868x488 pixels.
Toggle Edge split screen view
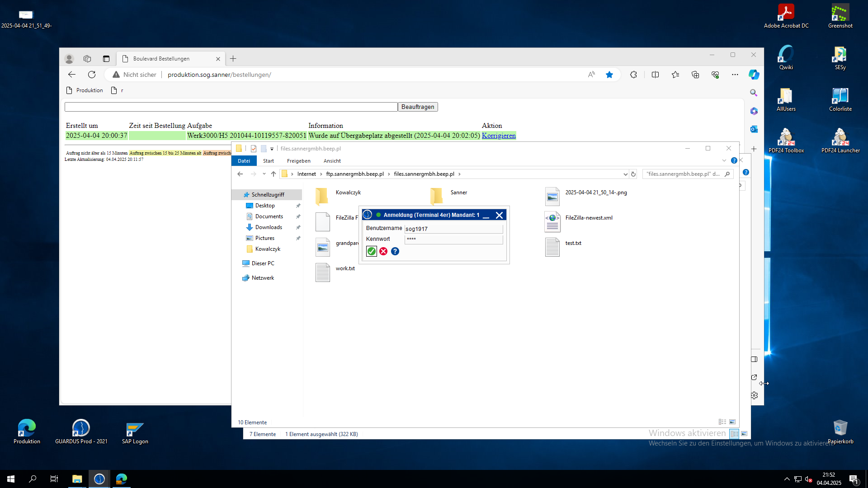click(x=655, y=75)
